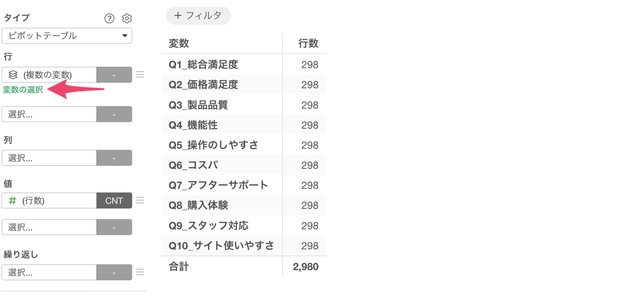The width and height of the screenshot is (644, 296).
Task: Click the plus icon in フィルタ button
Action: click(x=178, y=15)
